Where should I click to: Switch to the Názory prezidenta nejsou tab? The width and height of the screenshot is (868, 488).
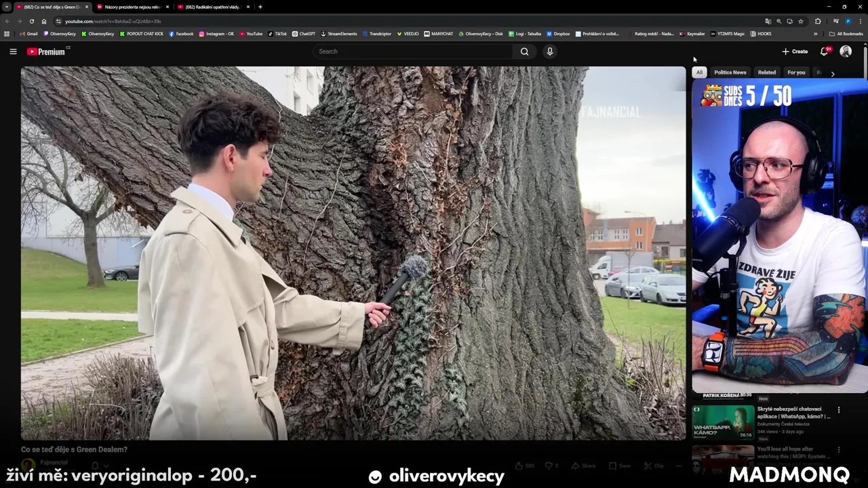pyautogui.click(x=132, y=7)
